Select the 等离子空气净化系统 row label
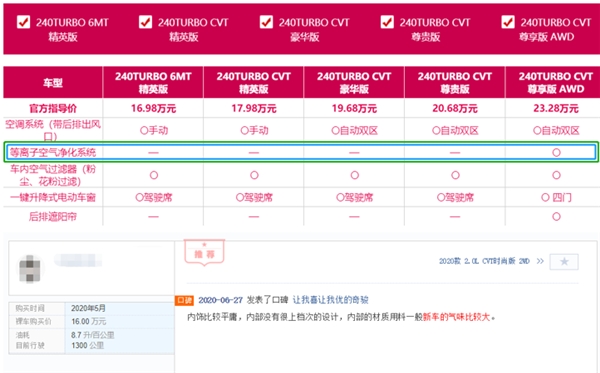The image size is (600, 373). click(x=53, y=153)
